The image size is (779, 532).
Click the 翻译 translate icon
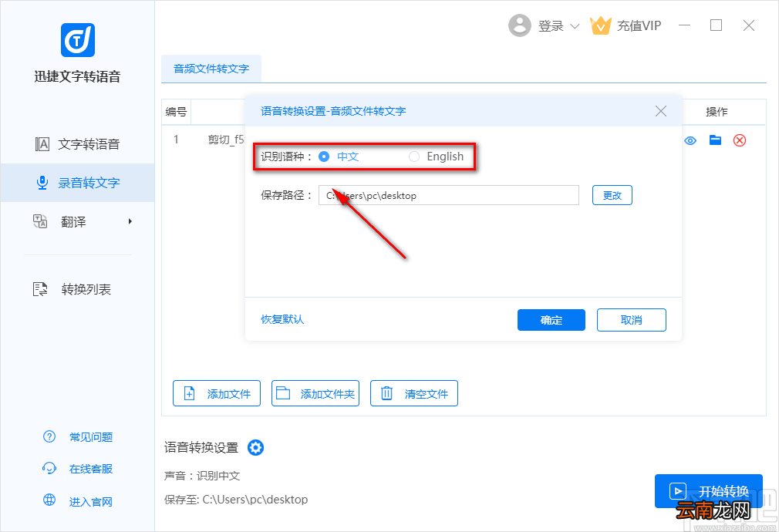[x=40, y=221]
